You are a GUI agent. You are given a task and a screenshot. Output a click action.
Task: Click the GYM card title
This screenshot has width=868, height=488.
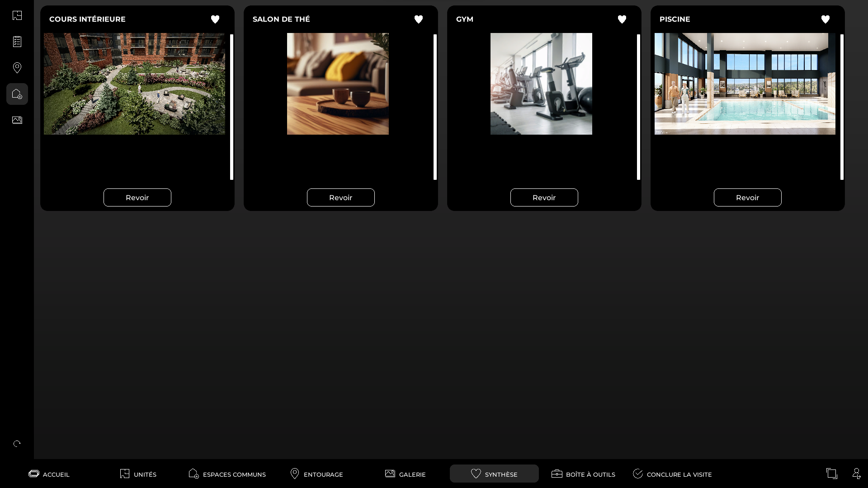465,19
